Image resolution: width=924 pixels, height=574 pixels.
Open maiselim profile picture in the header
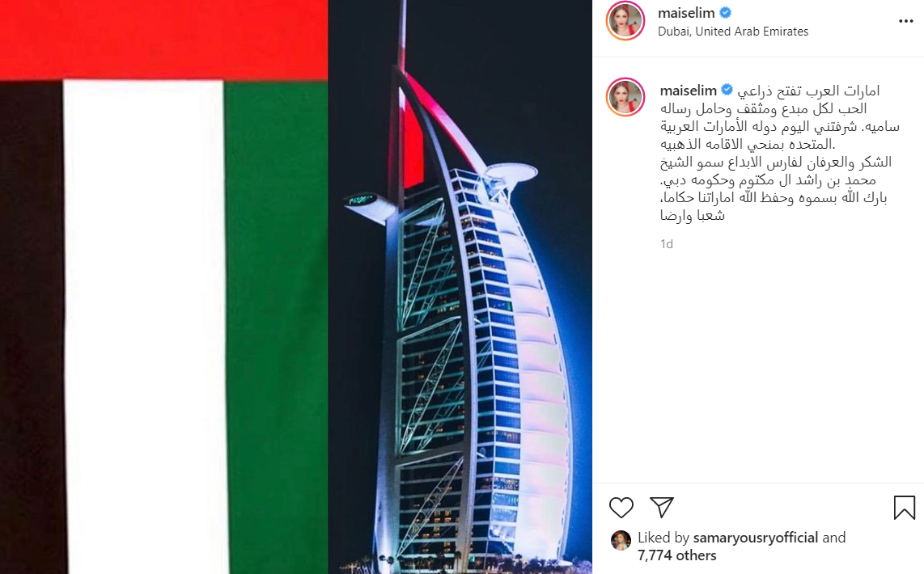(625, 20)
